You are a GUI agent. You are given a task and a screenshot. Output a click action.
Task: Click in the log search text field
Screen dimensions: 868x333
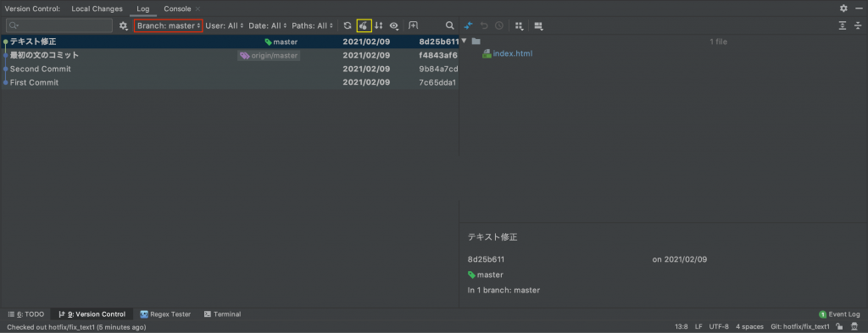[x=60, y=25]
